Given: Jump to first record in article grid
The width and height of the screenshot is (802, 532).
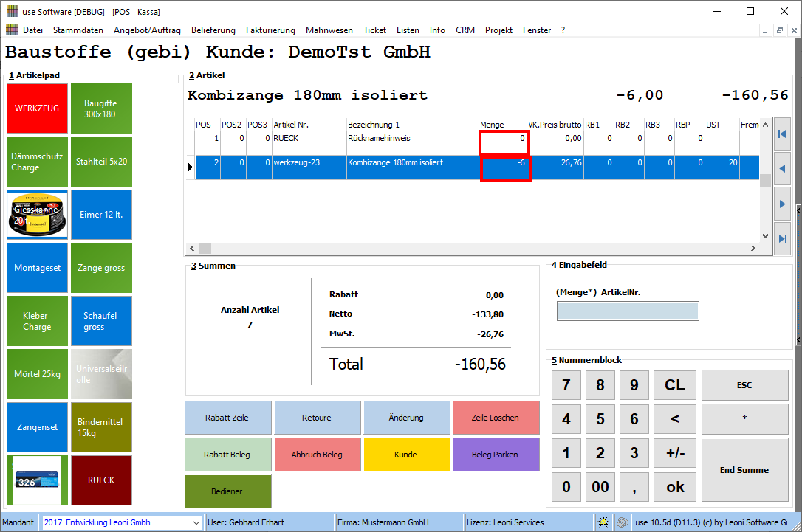Looking at the screenshot, I should point(783,134).
